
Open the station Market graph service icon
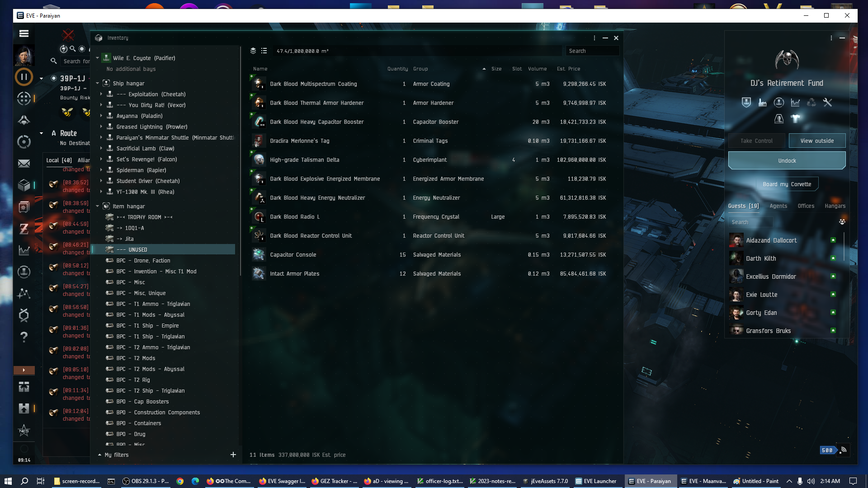(x=795, y=103)
